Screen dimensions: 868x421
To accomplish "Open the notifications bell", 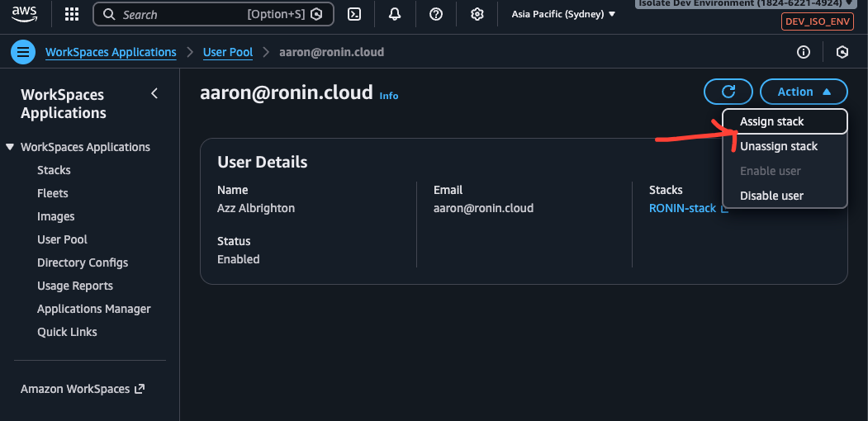I will 395,14.
